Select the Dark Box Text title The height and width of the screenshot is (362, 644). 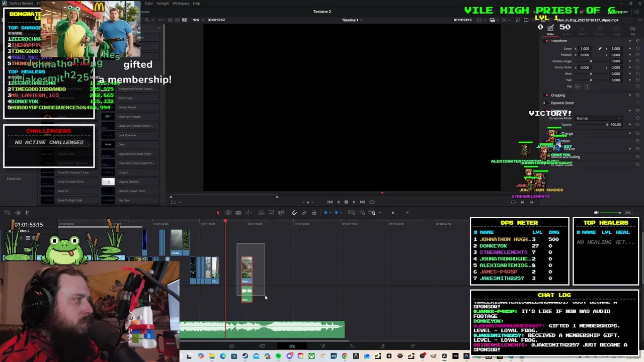(x=130, y=135)
